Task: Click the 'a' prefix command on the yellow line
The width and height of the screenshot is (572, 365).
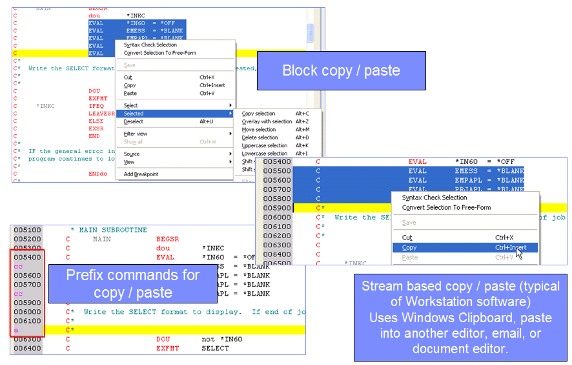Action: 16,330
